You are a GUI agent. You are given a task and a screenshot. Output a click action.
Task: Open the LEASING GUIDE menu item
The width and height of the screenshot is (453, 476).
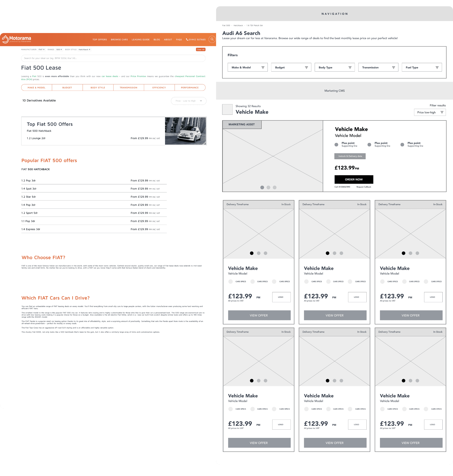[x=140, y=40]
